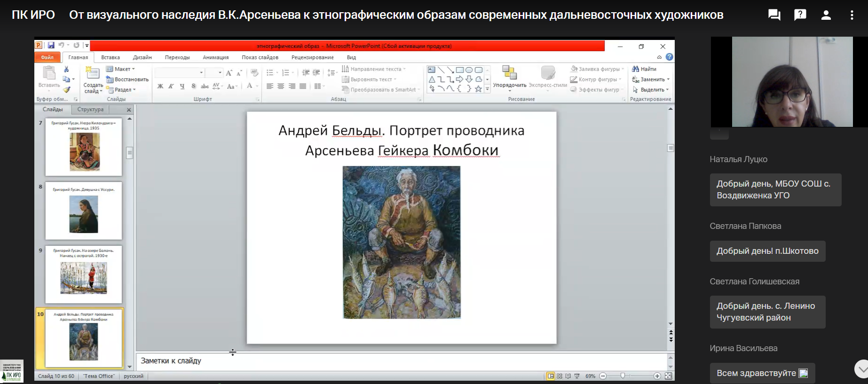Open the font size combo box

pos(215,73)
